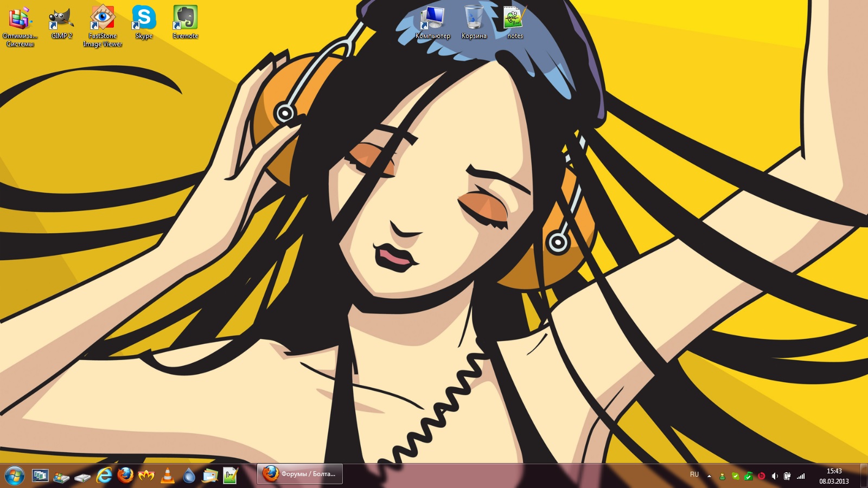Click the blue water drop taskbar icon
The width and height of the screenshot is (868, 488).
pyautogui.click(x=189, y=476)
